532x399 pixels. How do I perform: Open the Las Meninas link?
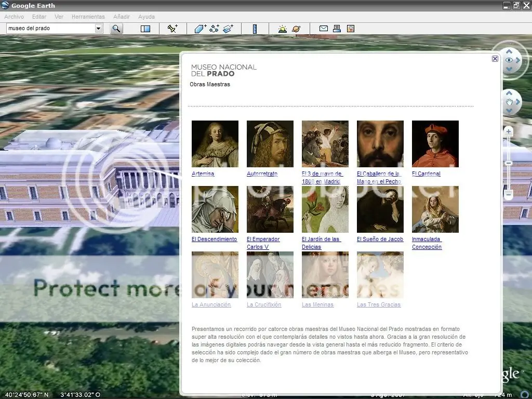(x=317, y=304)
